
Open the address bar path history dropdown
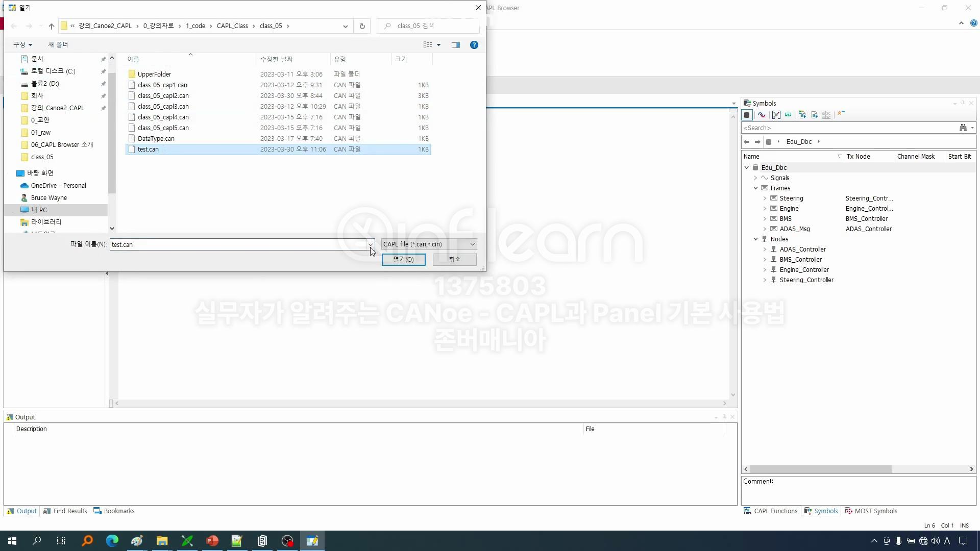(x=346, y=26)
